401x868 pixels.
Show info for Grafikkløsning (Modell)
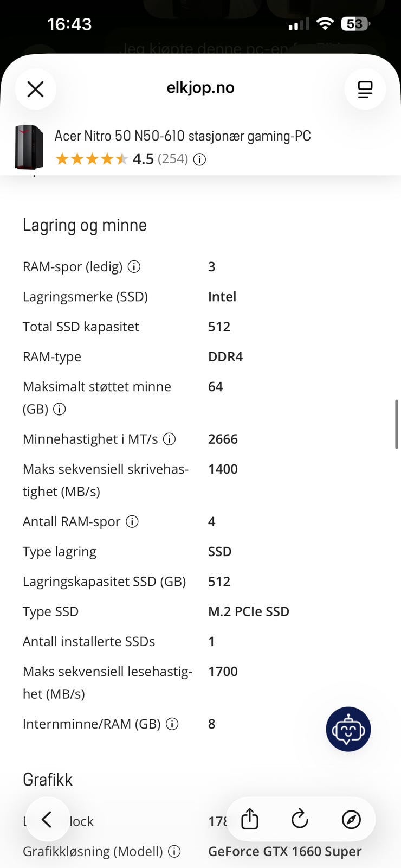coord(174,851)
